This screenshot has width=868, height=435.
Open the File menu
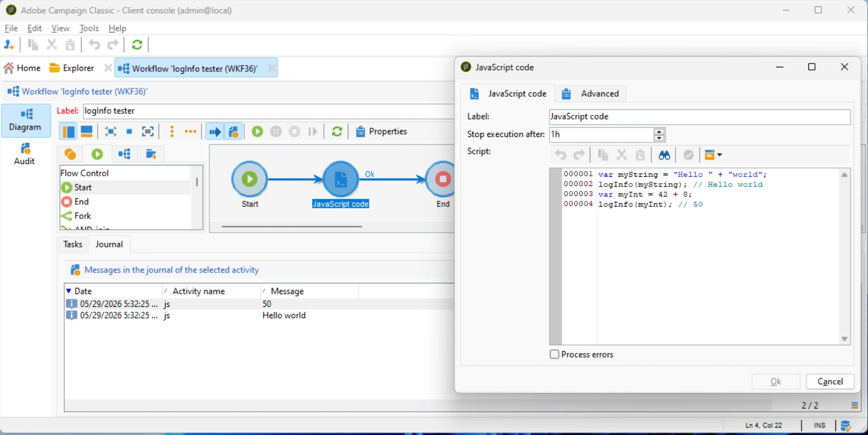click(11, 28)
